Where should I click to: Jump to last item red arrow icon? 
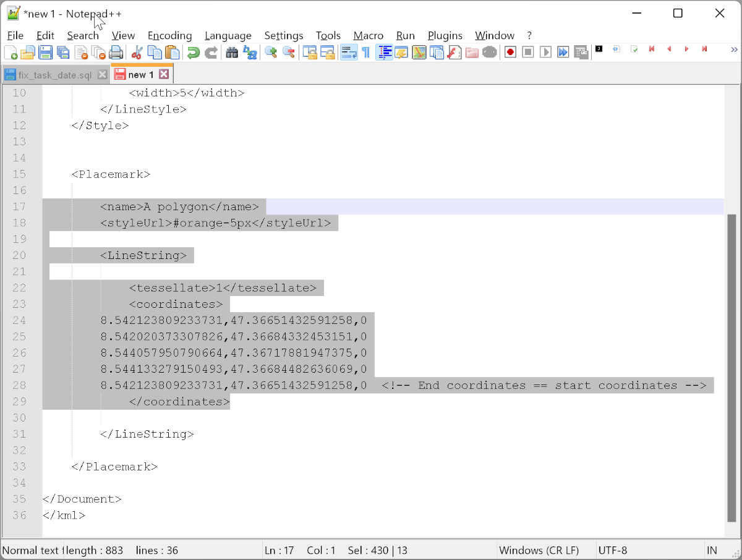coord(704,49)
